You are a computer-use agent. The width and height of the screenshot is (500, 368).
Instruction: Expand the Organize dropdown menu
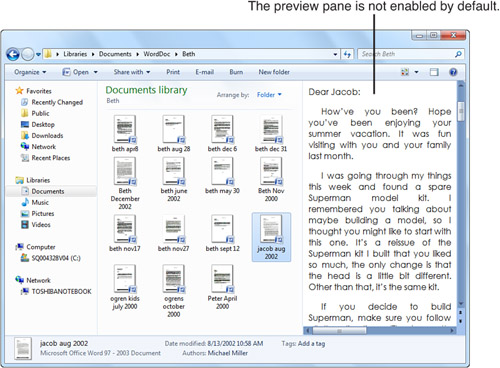(x=30, y=72)
